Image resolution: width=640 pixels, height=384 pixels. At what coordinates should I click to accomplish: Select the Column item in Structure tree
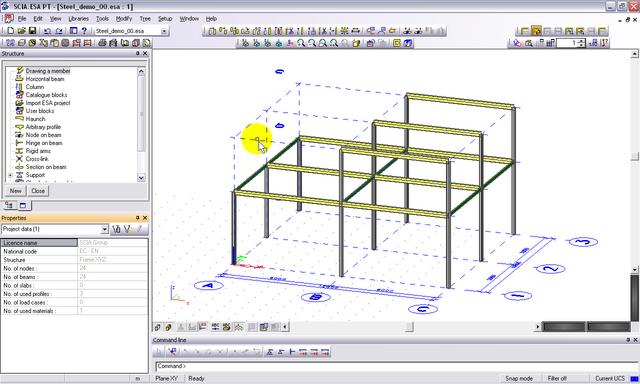tap(35, 87)
